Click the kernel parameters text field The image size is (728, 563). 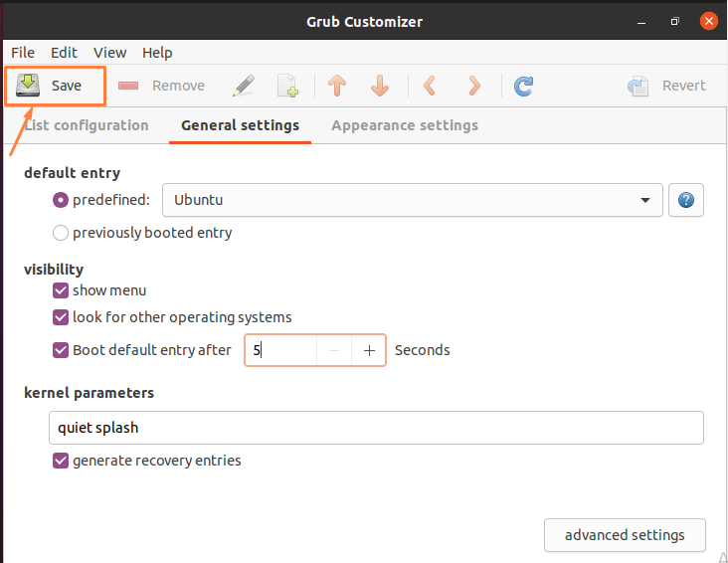pyautogui.click(x=376, y=428)
